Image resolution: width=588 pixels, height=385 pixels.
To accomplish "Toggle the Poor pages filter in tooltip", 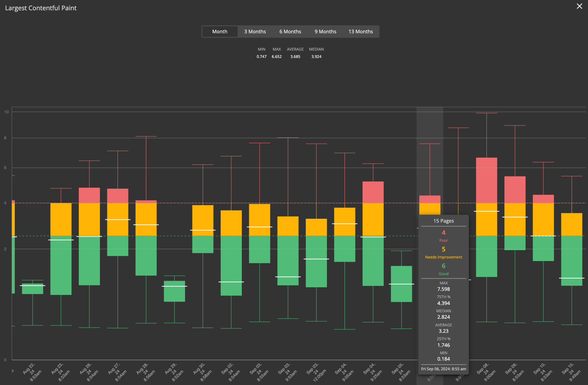I will pyautogui.click(x=443, y=235).
